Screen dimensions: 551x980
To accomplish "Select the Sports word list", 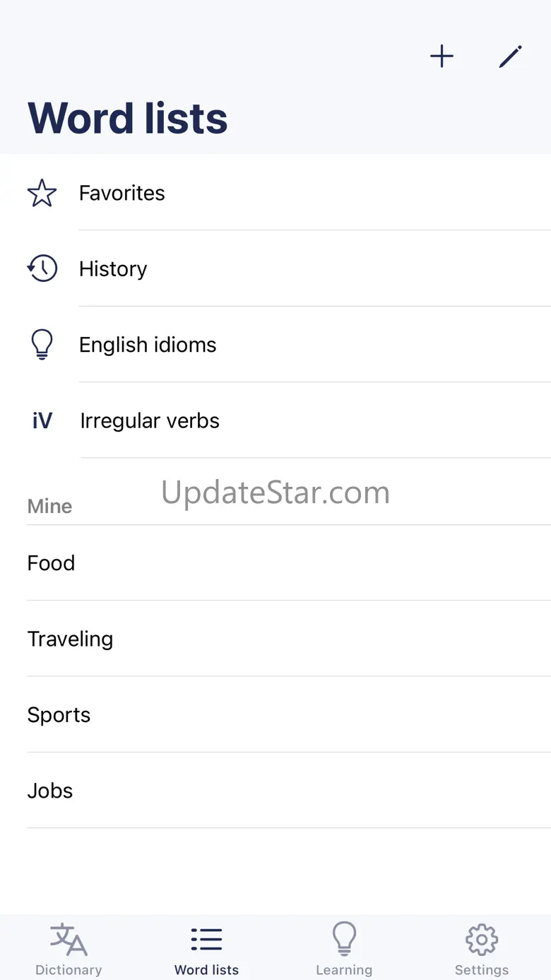I will (x=59, y=715).
